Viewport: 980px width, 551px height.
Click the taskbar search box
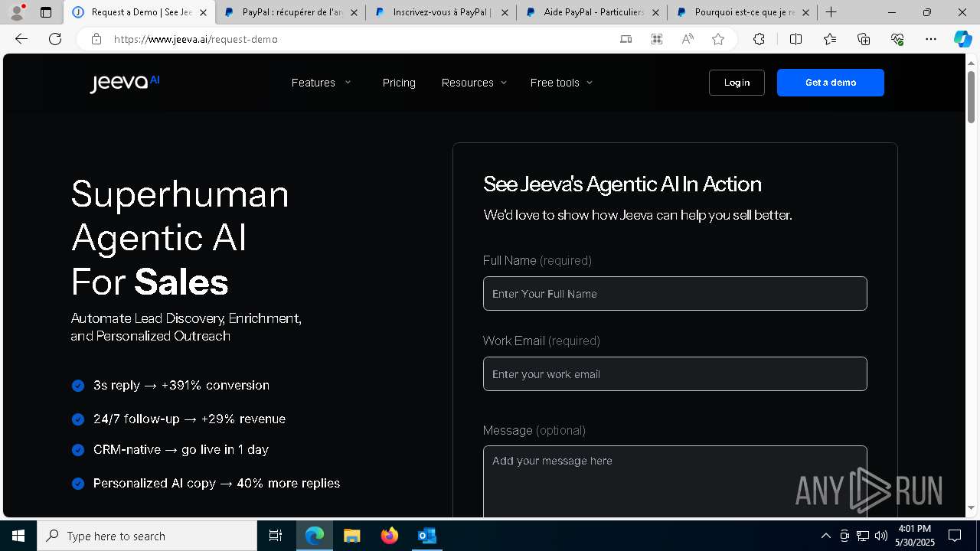pyautogui.click(x=147, y=536)
